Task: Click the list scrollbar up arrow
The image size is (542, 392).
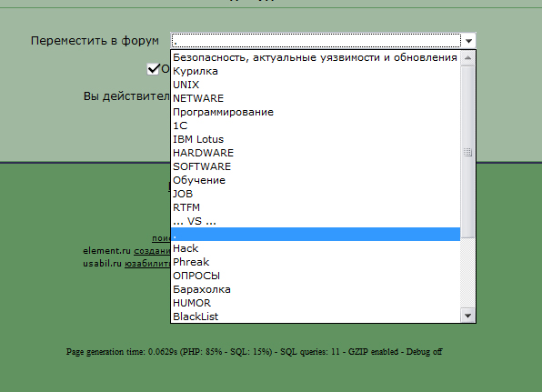Action: [467, 57]
